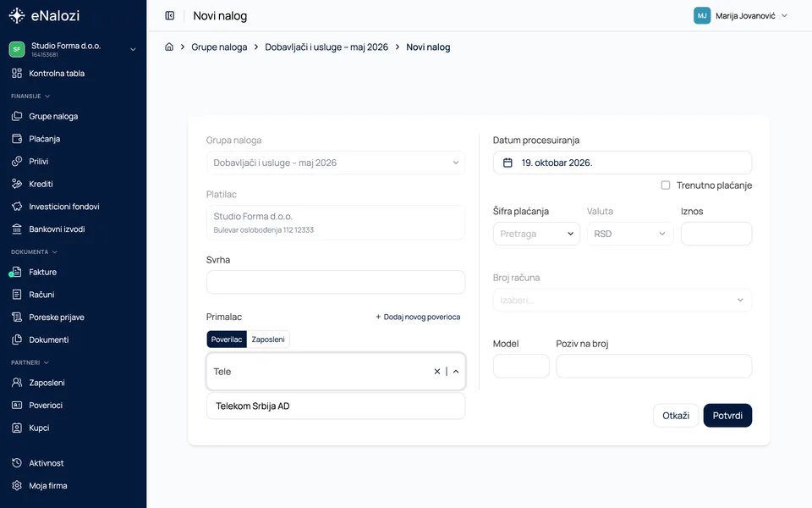The width and height of the screenshot is (812, 508).
Task: Click the Potvrdi button
Action: click(727, 415)
